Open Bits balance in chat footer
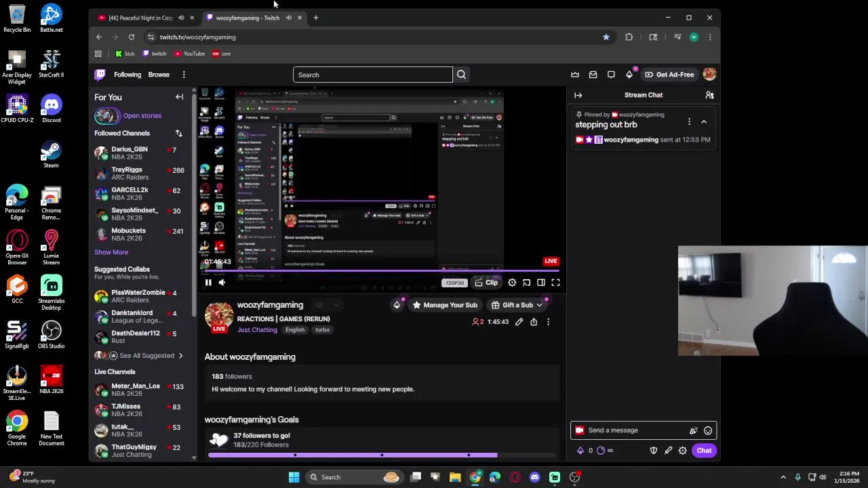This screenshot has width=868, height=488. 585,451
